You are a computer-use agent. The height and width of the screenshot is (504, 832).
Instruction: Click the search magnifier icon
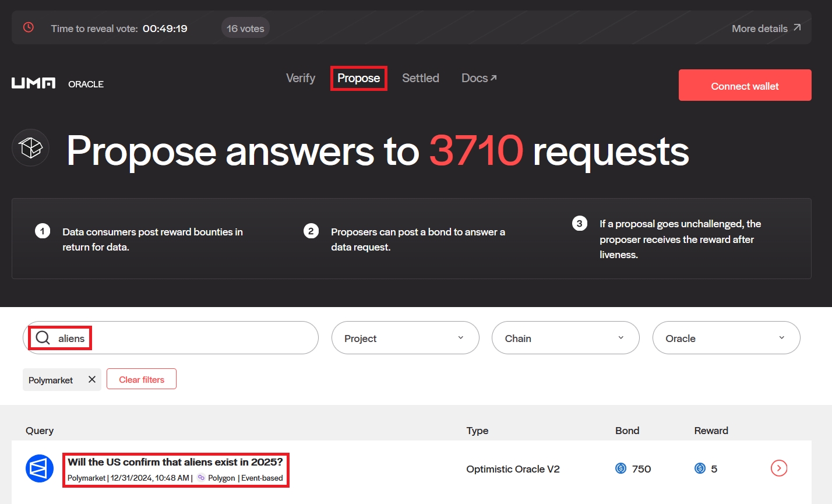pos(43,338)
